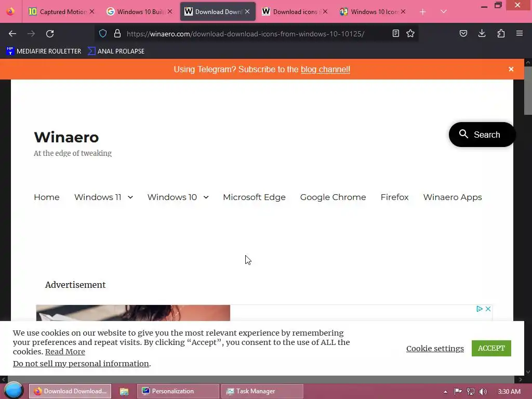This screenshot has height=399, width=532.
Task: Close the advertisement with its X icon
Action: coord(488,309)
